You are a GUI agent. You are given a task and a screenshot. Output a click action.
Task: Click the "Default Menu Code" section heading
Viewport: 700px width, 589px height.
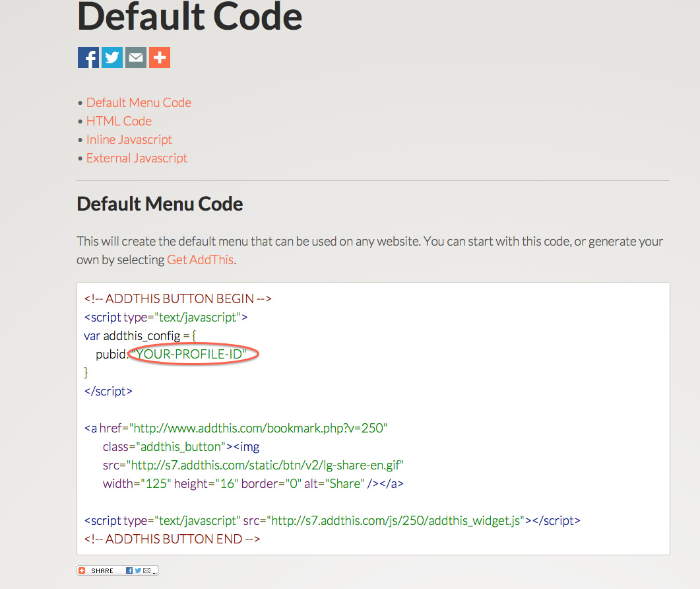pos(160,204)
